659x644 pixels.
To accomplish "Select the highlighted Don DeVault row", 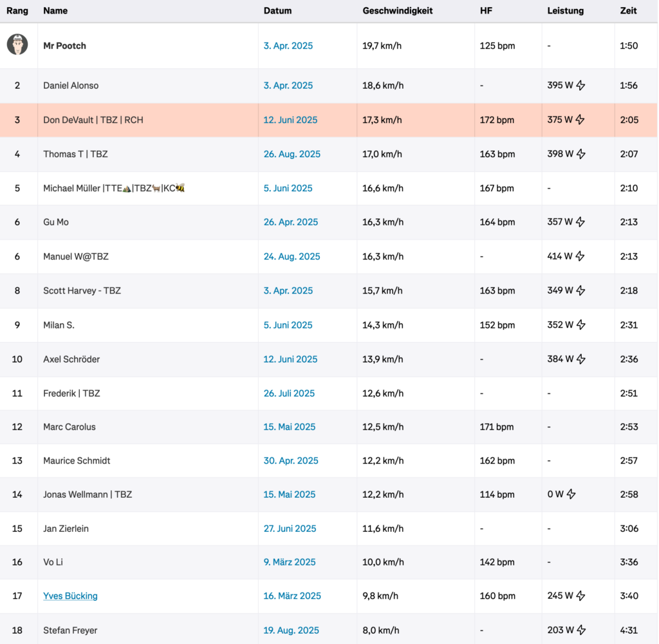I will (329, 120).
